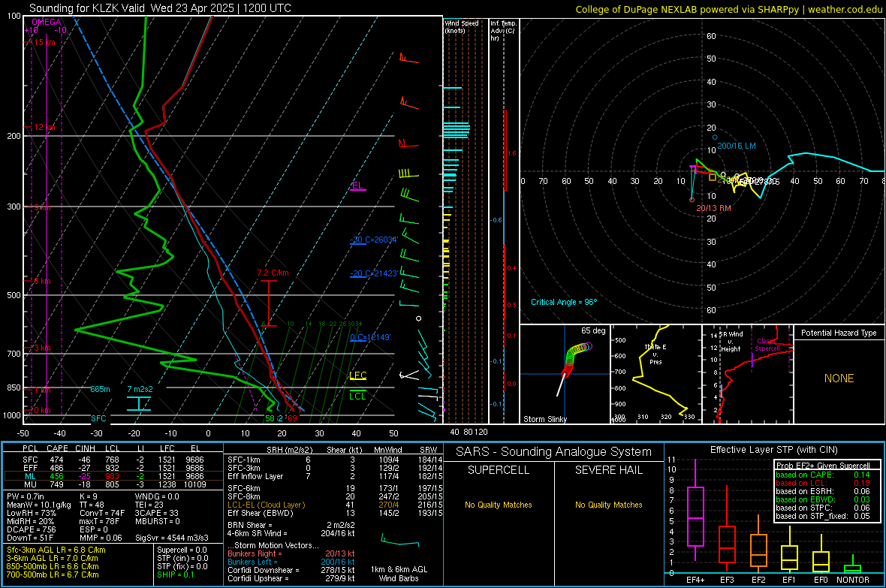Screen dimensions: 886x588
Task: Click the 'Inf. Temp. Adv. (C/hr)' panel header
Action: tap(504, 31)
